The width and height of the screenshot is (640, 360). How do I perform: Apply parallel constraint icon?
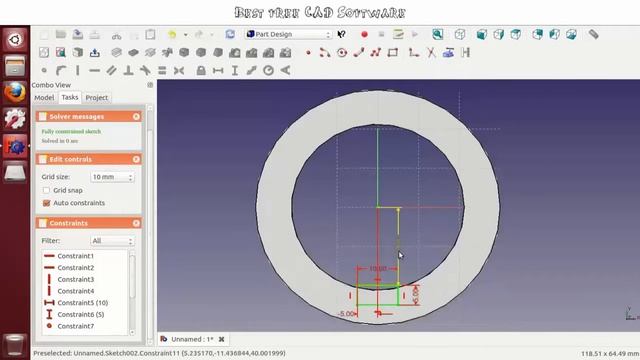click(x=111, y=71)
